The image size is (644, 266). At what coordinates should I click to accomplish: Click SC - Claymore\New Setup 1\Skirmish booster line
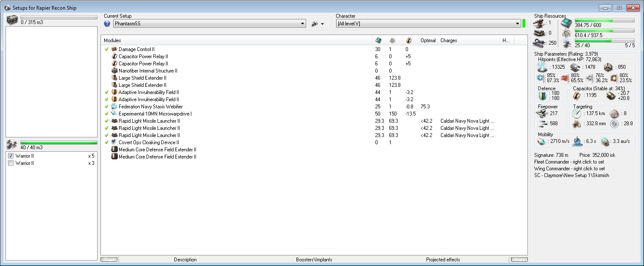[571, 175]
